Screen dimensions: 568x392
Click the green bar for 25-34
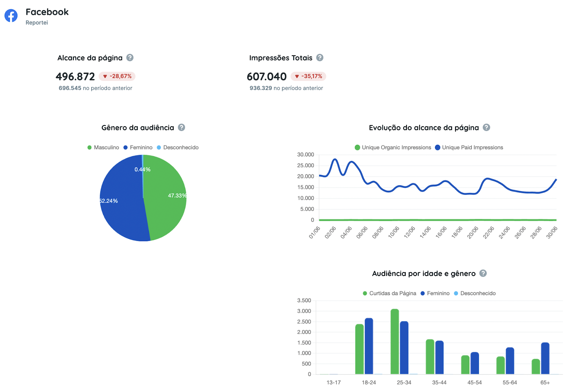tap(395, 342)
